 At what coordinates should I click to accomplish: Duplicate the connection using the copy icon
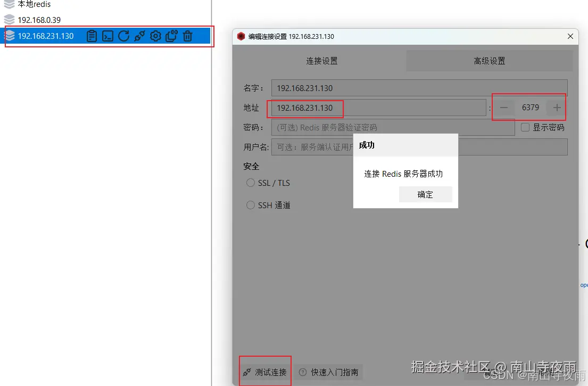pos(171,36)
